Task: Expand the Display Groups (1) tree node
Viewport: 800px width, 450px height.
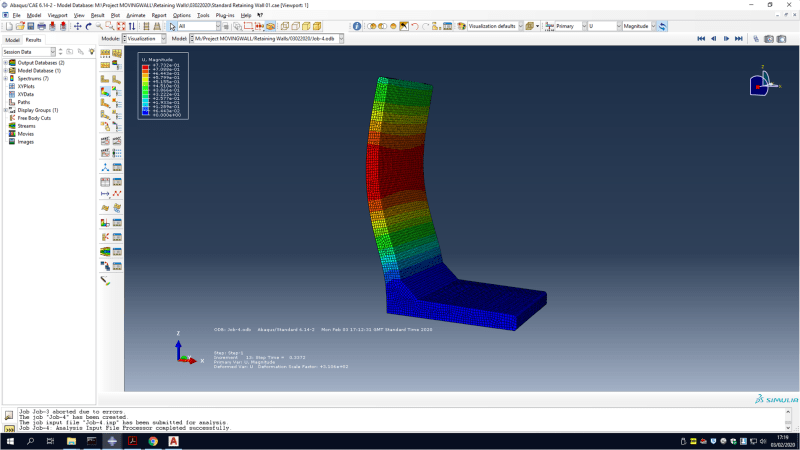Action: point(6,110)
